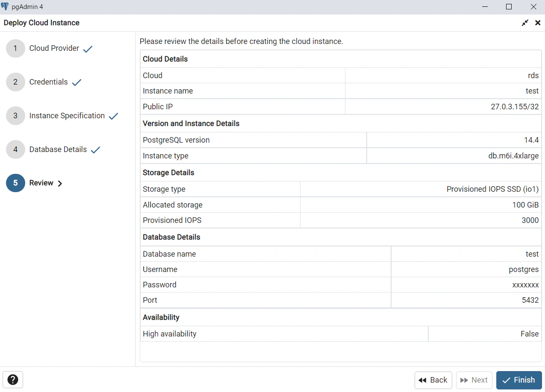Screen dimensions: 545x392
Task: Click the Port value 5432
Action: (x=530, y=300)
